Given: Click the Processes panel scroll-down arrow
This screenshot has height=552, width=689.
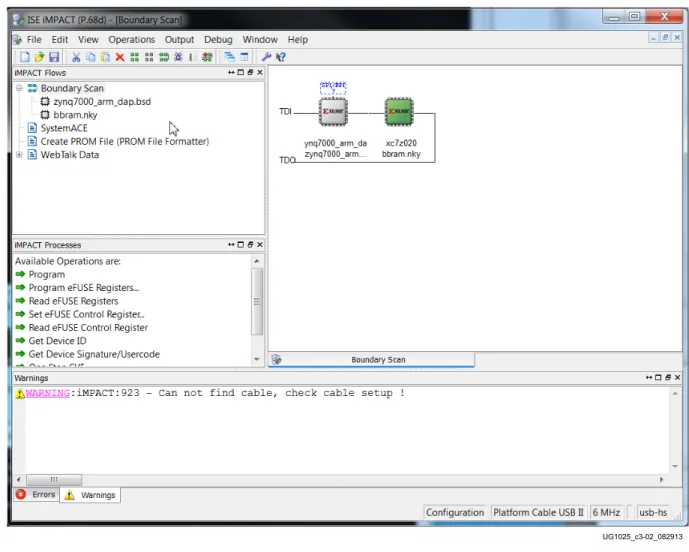Looking at the screenshot, I should (x=257, y=359).
